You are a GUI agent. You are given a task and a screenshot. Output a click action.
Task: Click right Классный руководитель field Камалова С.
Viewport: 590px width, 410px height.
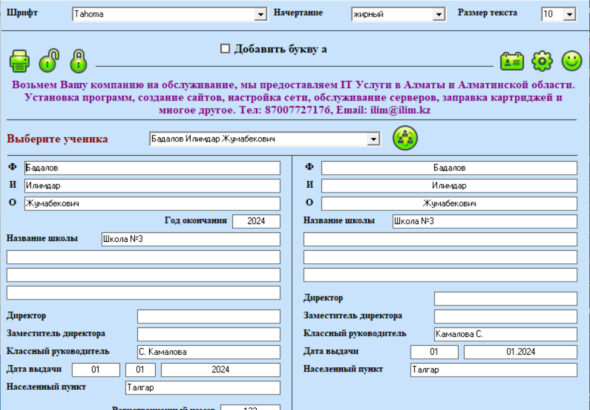click(x=506, y=334)
